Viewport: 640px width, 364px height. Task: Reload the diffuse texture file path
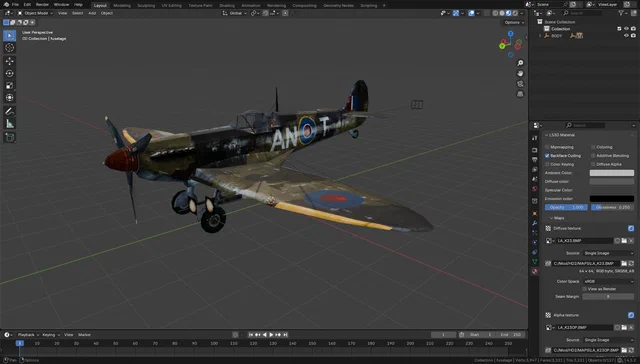pyautogui.click(x=631, y=264)
